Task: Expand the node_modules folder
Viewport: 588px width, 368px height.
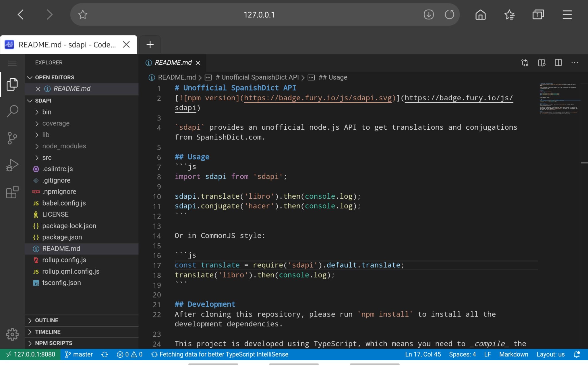Action: point(64,146)
